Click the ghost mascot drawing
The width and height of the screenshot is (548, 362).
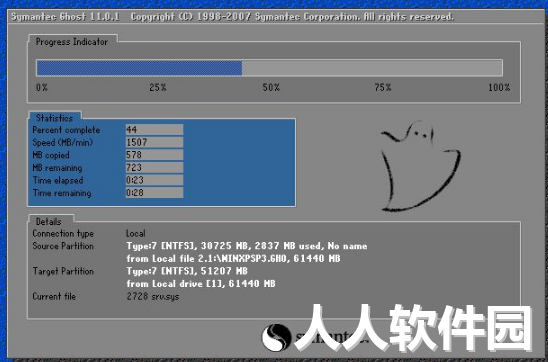pos(420,166)
